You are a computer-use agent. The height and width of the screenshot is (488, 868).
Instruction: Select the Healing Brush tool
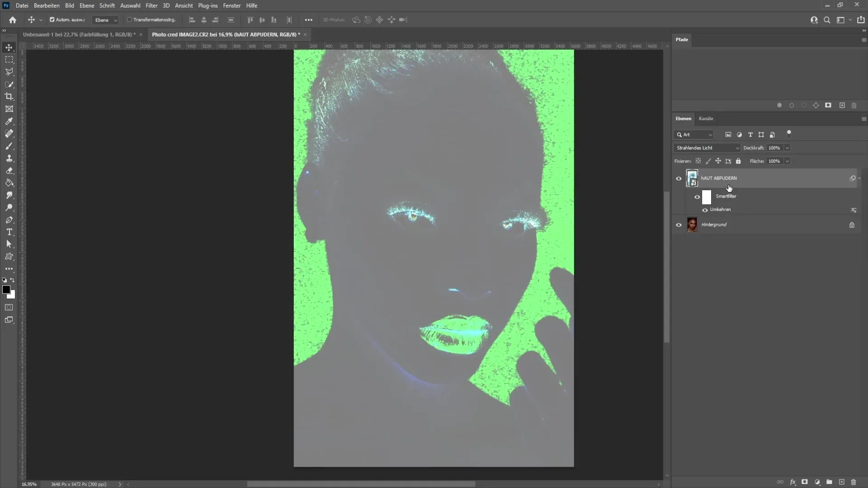pos(9,134)
